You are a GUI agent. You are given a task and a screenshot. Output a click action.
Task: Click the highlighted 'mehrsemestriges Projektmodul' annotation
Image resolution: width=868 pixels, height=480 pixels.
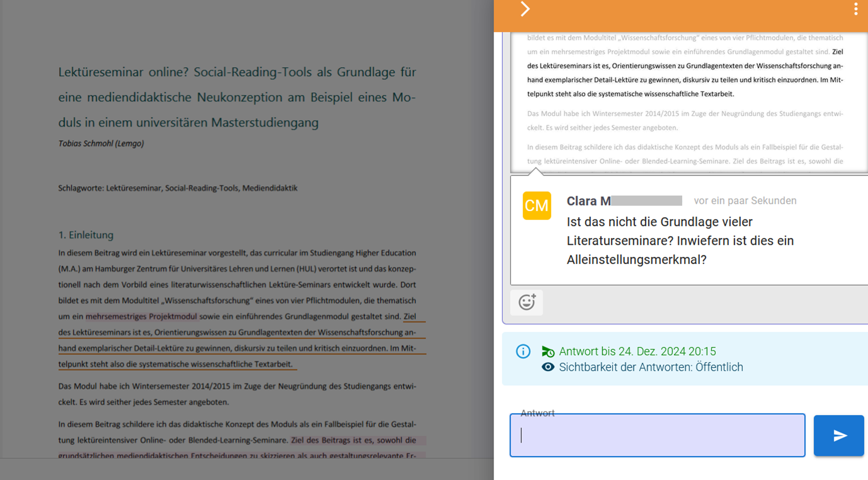tap(141, 316)
